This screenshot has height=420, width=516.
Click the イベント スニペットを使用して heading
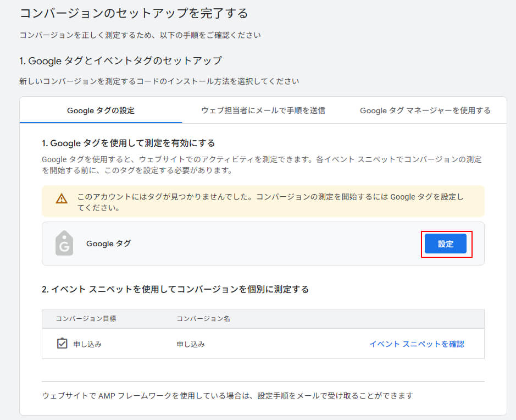(x=175, y=289)
